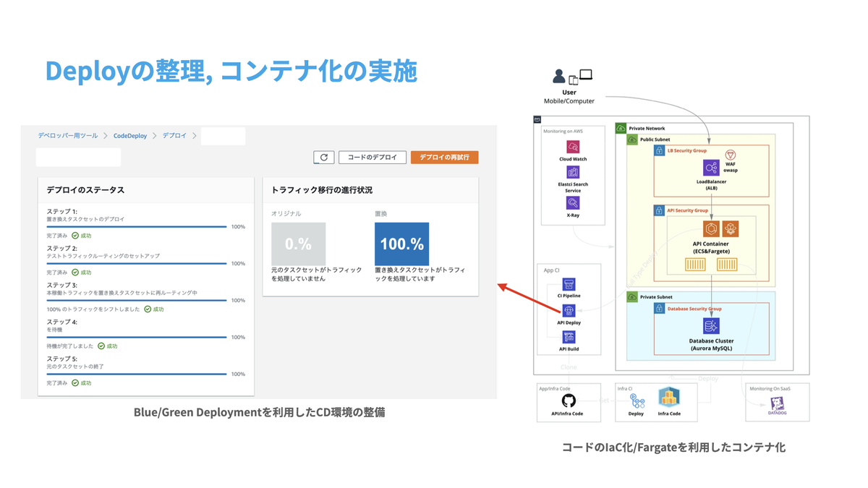The width and height of the screenshot is (868, 488).
Task: Click the User Mobile/Computer label
Action: [569, 97]
